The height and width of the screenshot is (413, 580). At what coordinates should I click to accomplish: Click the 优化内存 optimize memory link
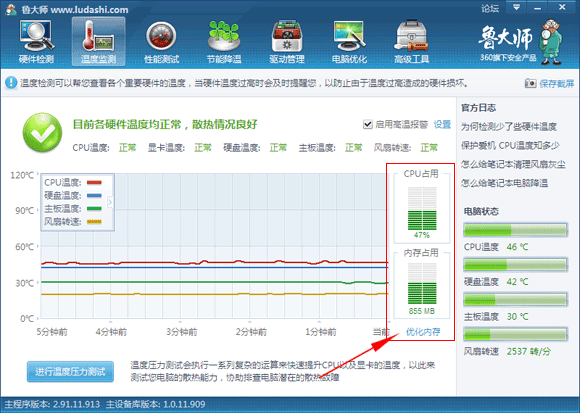click(423, 332)
